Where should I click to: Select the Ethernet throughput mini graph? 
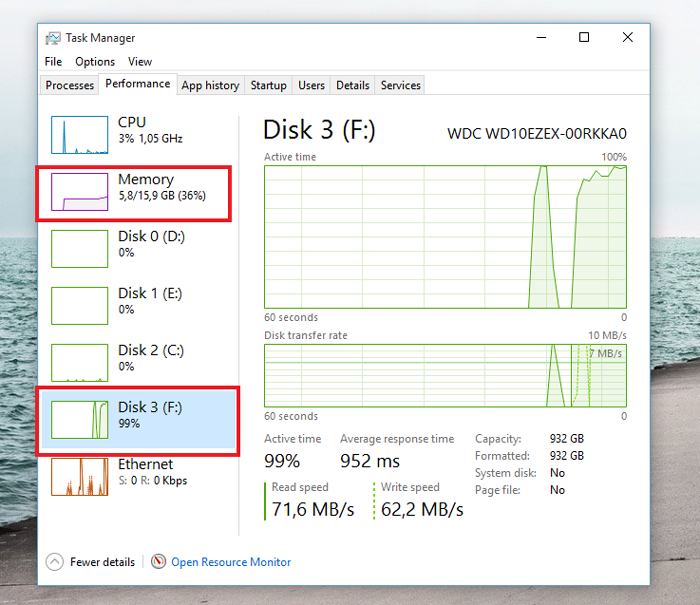[79, 477]
